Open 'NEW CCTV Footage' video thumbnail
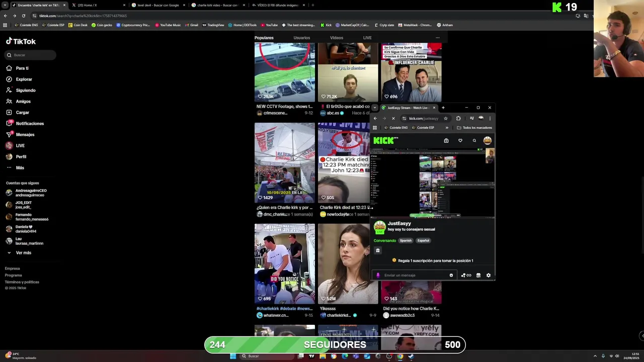 [x=285, y=72]
